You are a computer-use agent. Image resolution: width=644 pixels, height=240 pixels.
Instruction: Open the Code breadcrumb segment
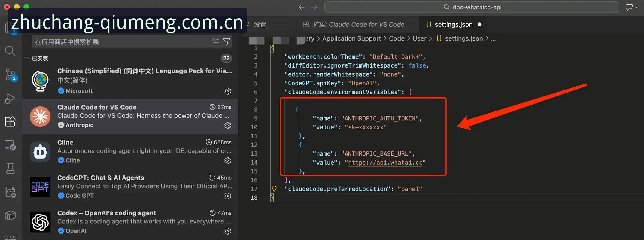(x=397, y=38)
